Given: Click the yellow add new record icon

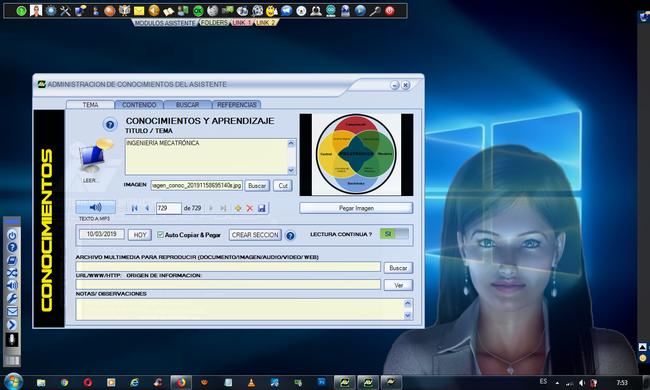Looking at the screenshot, I should click(x=238, y=208).
